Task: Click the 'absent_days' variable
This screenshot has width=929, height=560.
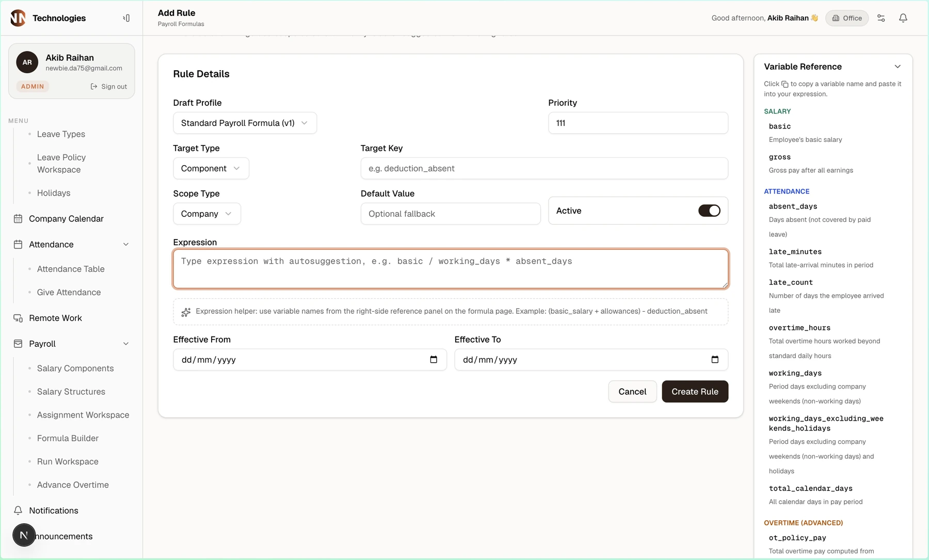Action: coord(793,206)
